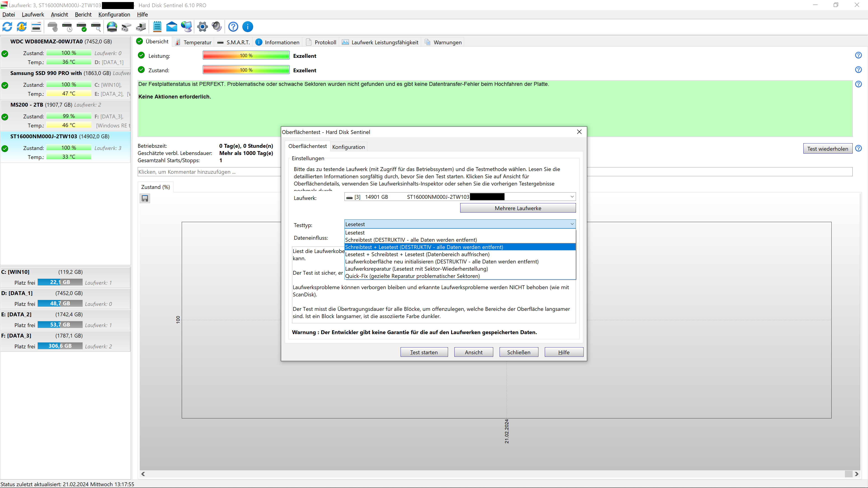This screenshot has height=488, width=868.
Task: Click the refresh with warning sign icon
Action: [x=22, y=27]
